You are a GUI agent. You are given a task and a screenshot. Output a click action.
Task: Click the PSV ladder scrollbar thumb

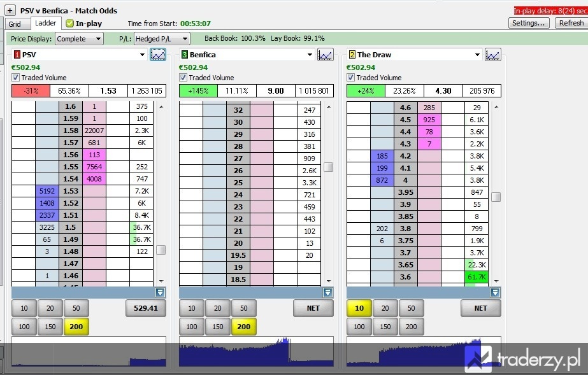pyautogui.click(x=161, y=250)
